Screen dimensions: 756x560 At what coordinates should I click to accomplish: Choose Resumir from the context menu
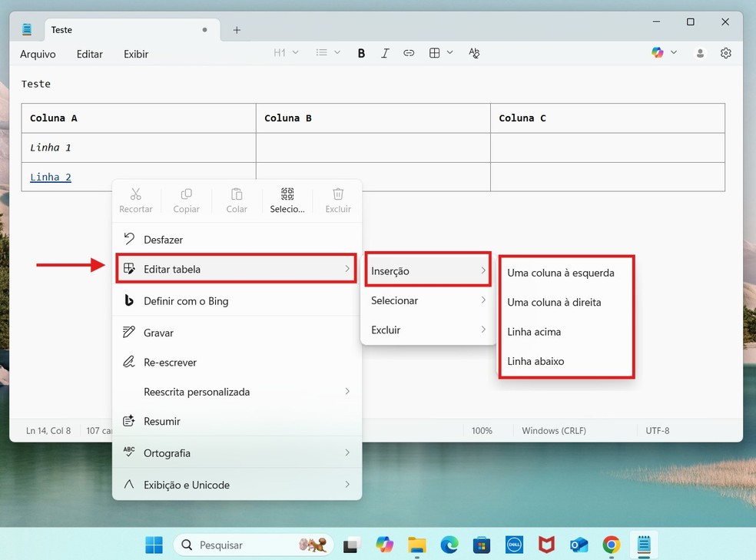pos(237,421)
